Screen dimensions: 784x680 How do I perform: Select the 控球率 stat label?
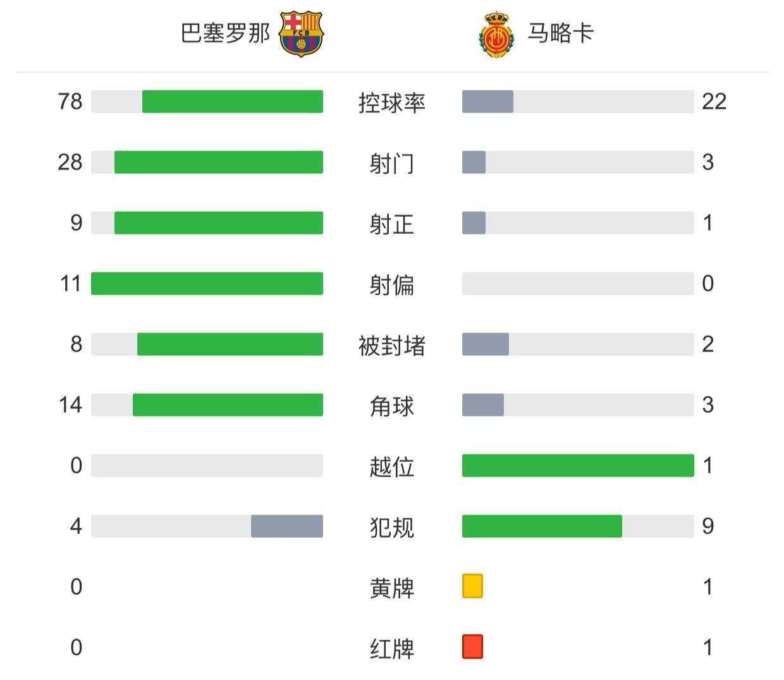tap(392, 102)
